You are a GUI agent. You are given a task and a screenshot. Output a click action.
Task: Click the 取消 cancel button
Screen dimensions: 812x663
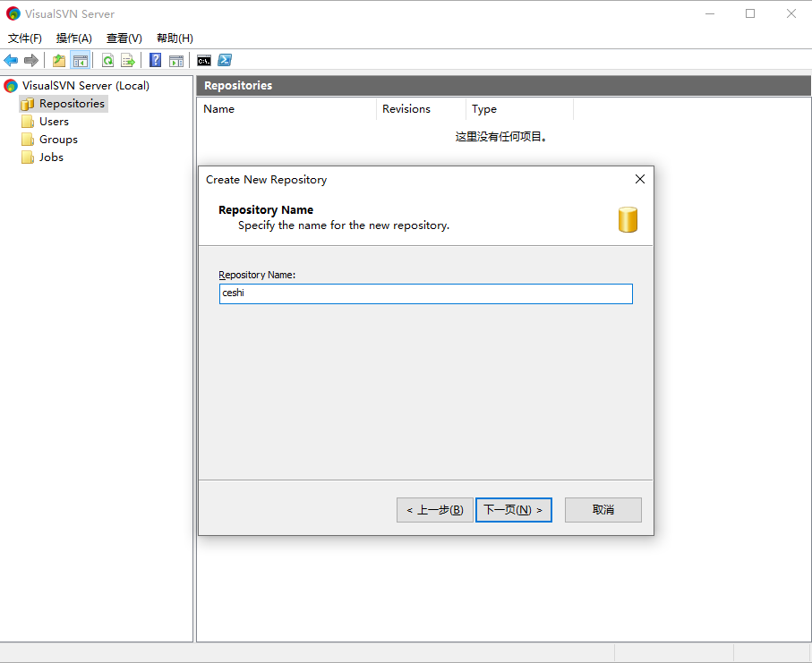click(x=603, y=510)
